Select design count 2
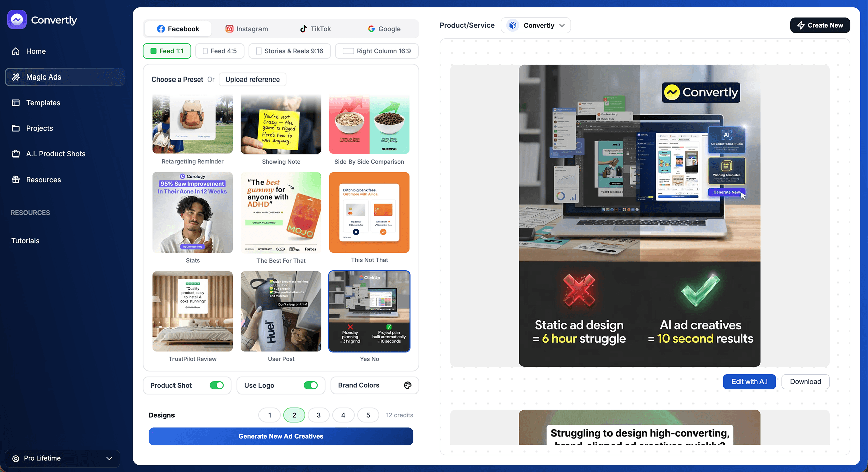 point(294,415)
